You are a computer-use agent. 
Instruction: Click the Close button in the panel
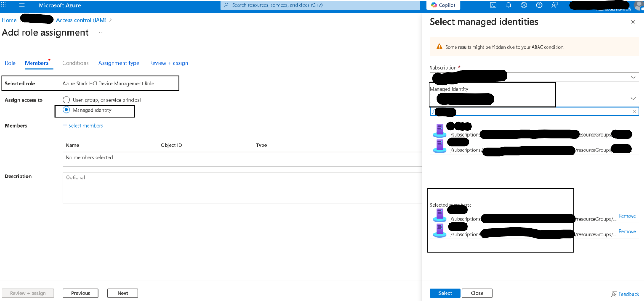coord(477,293)
